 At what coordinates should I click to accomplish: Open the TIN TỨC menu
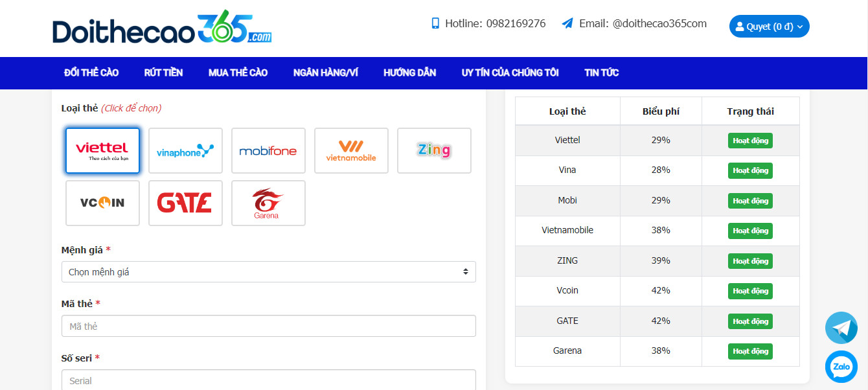(x=601, y=73)
